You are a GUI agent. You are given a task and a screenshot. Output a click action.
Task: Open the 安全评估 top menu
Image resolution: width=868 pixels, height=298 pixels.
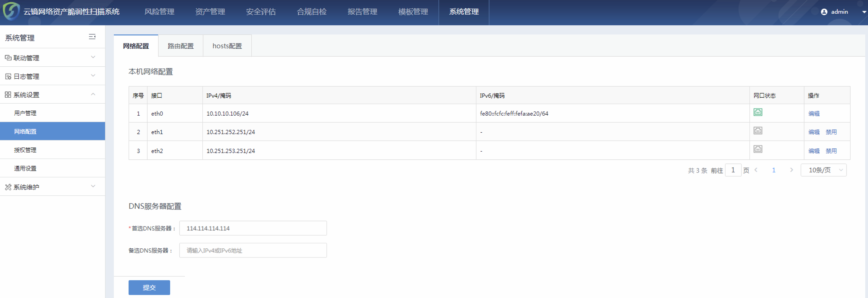click(x=261, y=12)
